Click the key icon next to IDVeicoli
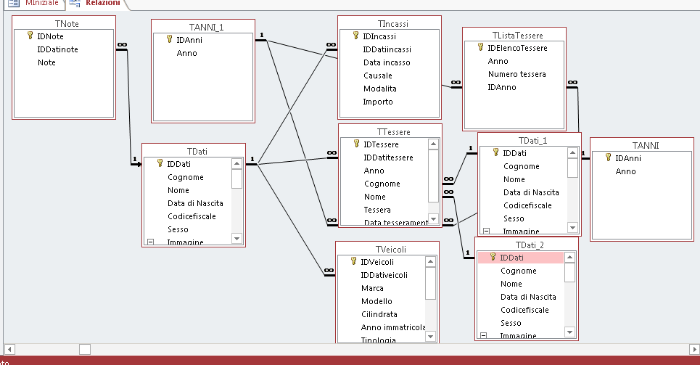 [x=353, y=261]
